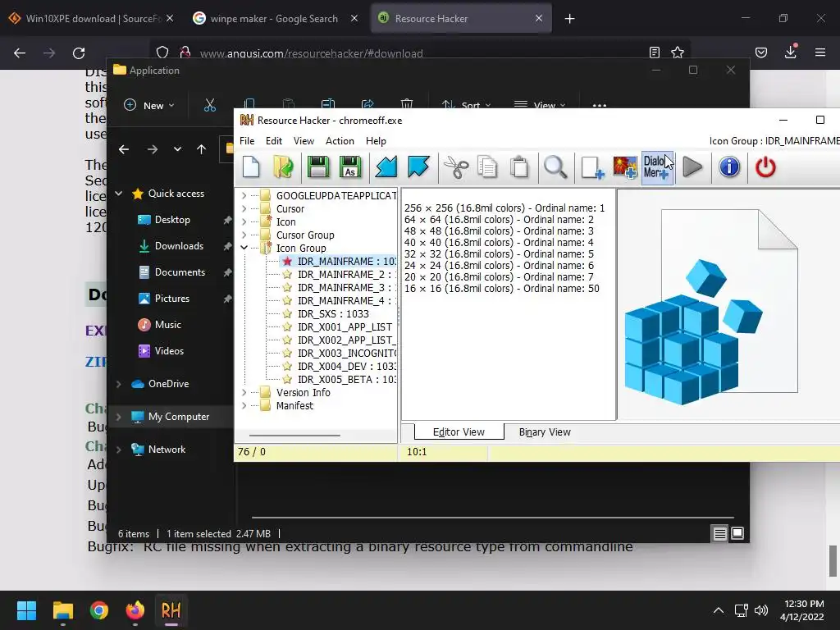This screenshot has width=840, height=630.
Task: Click the grey Compile play arrow icon
Action: (x=692, y=167)
